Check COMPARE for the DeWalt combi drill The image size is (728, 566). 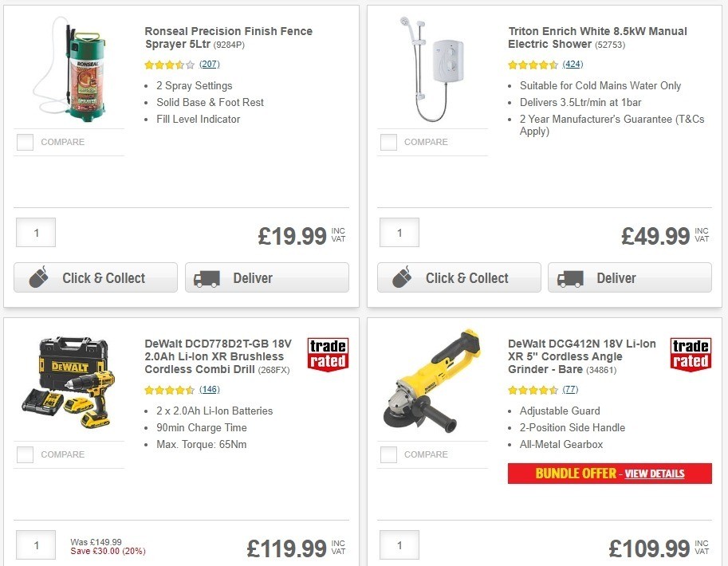coord(25,454)
